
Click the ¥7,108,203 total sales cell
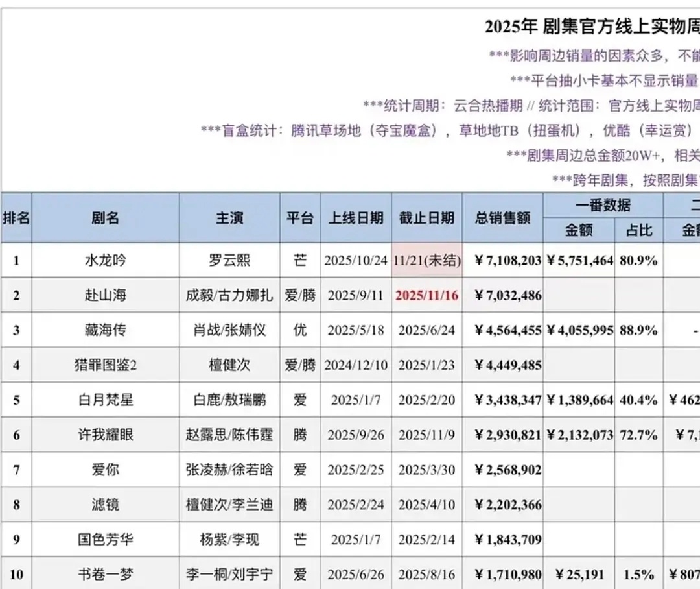(x=503, y=260)
